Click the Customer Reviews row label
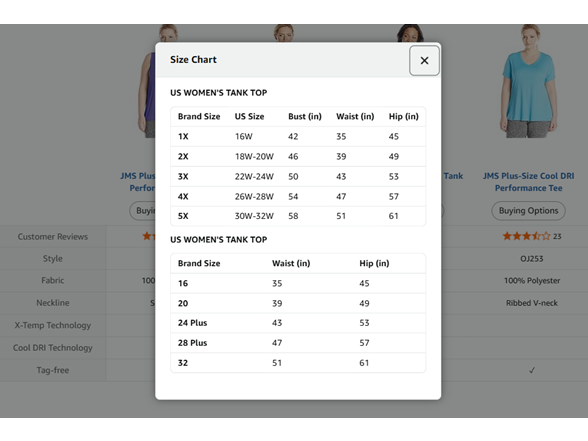Image resolution: width=588 pixels, height=441 pixels. 52,237
